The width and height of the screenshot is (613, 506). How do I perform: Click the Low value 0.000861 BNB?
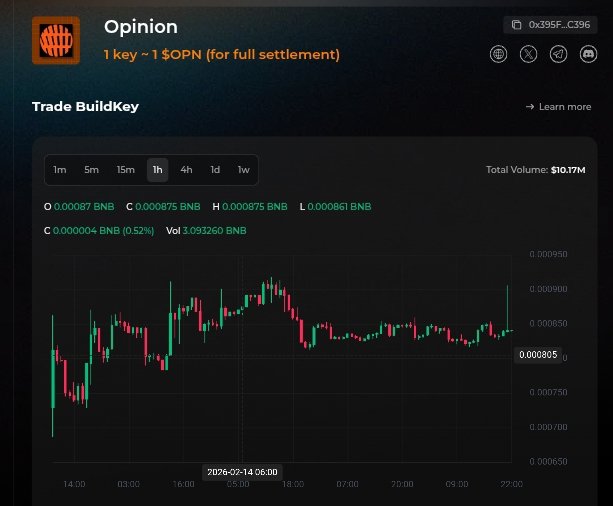(339, 206)
